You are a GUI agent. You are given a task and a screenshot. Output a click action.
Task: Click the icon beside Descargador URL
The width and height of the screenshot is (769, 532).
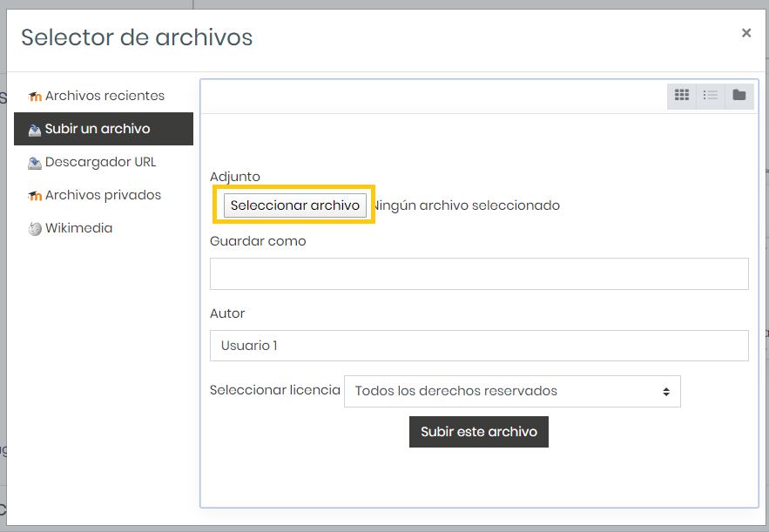35,162
